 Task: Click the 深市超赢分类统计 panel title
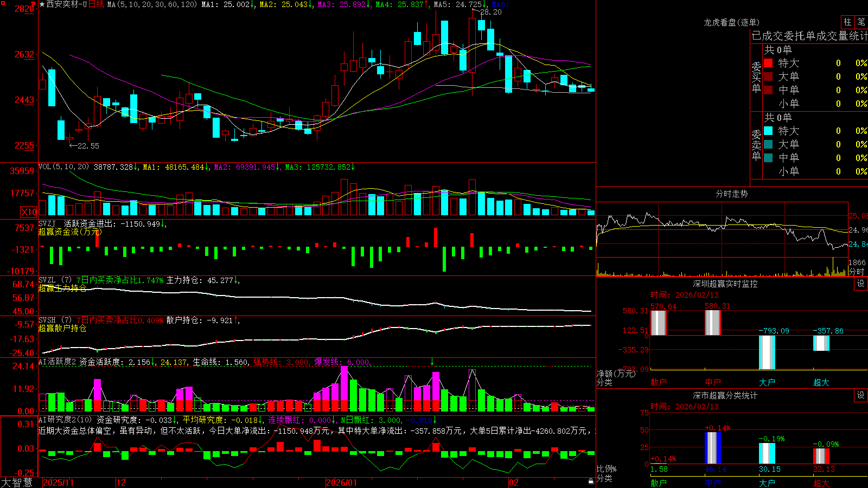(x=725, y=395)
